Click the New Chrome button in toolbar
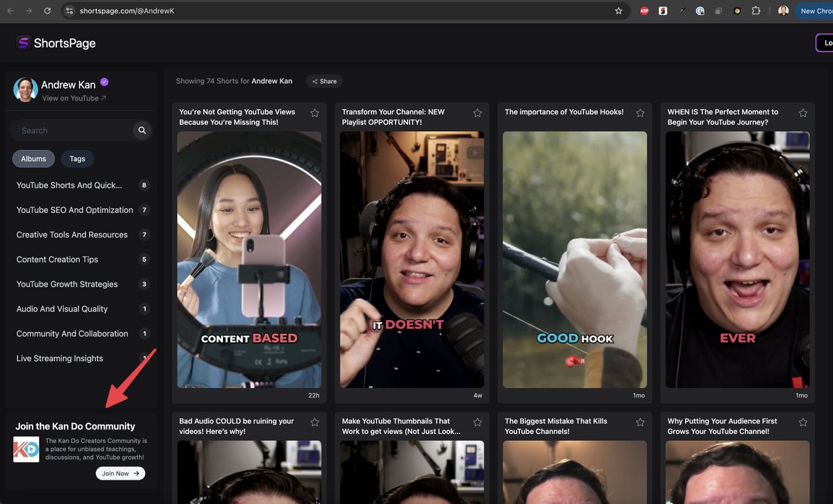This screenshot has height=504, width=833. 814,11
